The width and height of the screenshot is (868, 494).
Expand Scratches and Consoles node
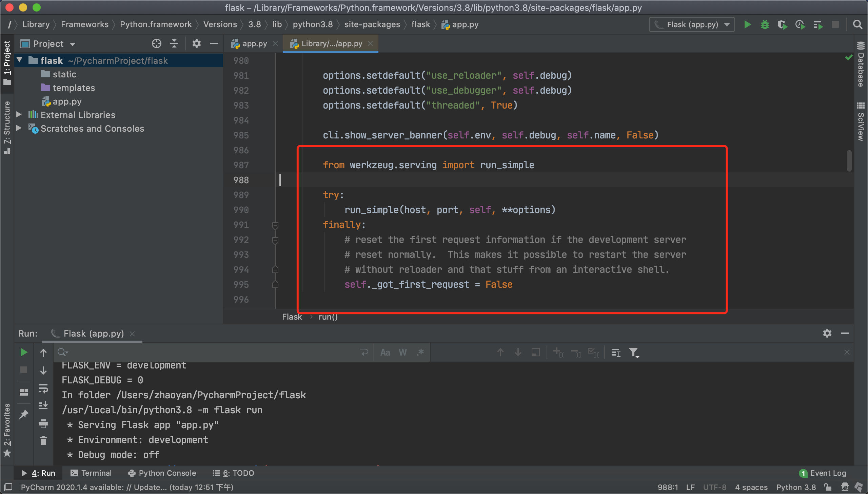[x=19, y=128]
